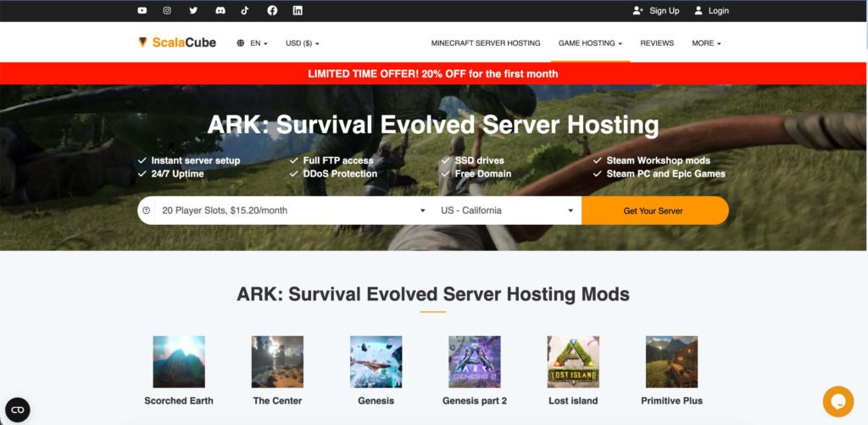Viewport: 868px width, 425px height.
Task: Click the 'Instant server setup' feature text
Action: pyautogui.click(x=196, y=160)
